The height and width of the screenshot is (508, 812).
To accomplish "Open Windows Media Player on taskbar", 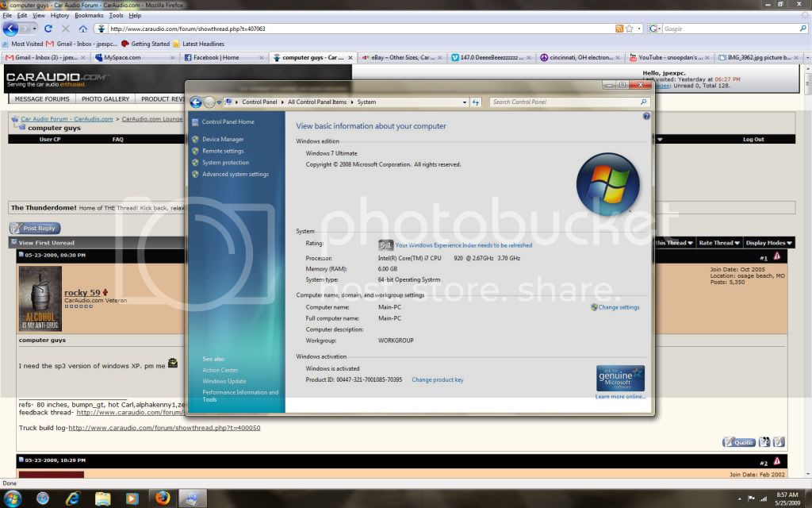I will [x=132, y=498].
